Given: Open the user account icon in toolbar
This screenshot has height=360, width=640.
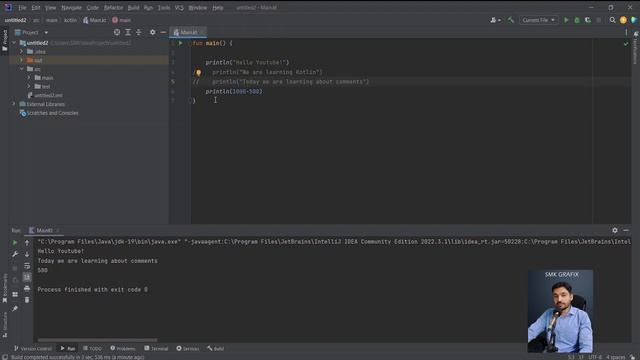Looking at the screenshot, I should click(x=495, y=20).
